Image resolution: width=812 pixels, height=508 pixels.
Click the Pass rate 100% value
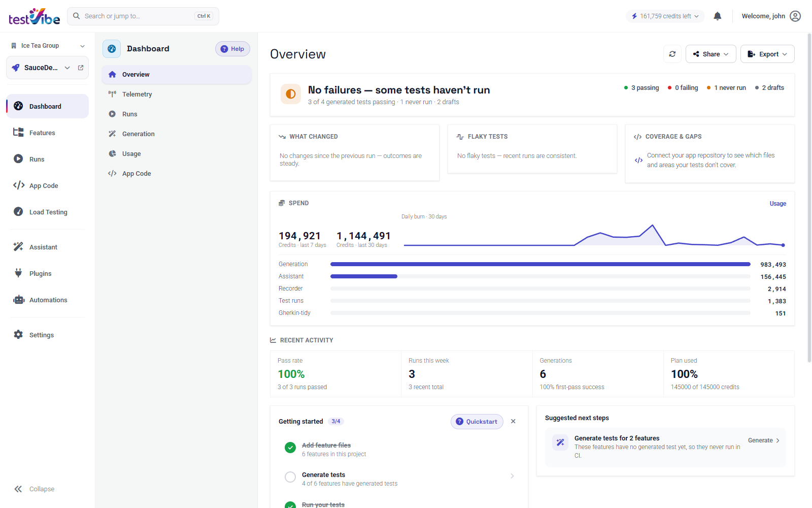(x=291, y=374)
